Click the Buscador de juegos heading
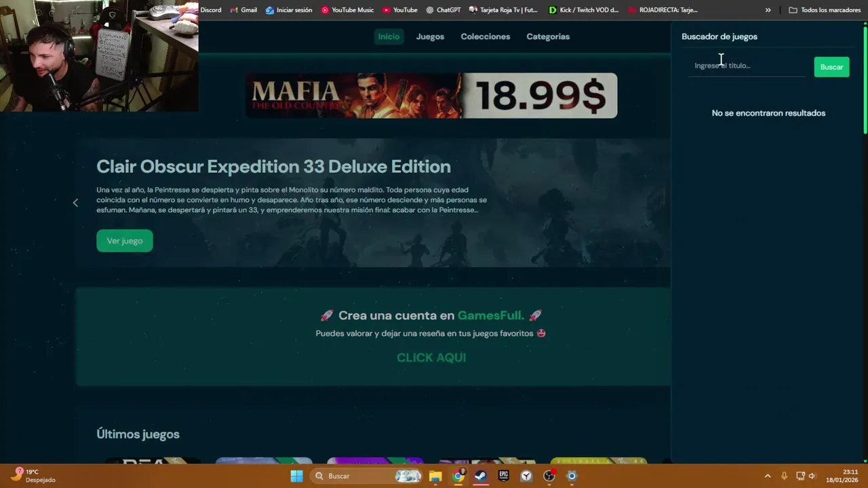 (719, 37)
